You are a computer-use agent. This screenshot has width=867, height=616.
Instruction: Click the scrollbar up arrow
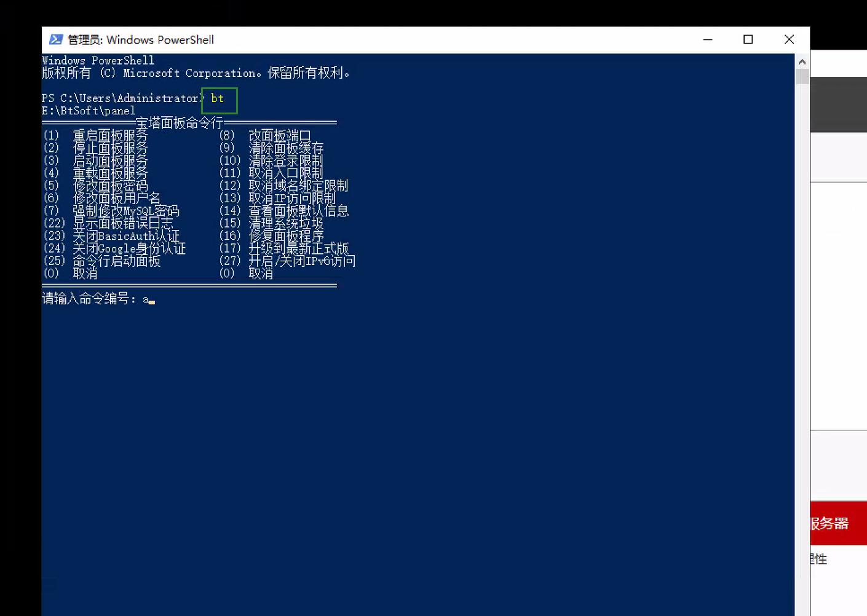(802, 61)
